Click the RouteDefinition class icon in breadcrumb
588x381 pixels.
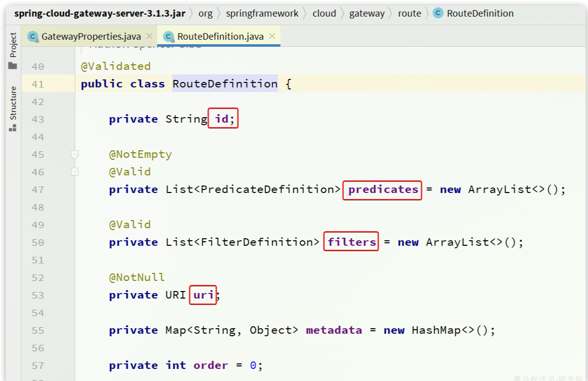(438, 14)
